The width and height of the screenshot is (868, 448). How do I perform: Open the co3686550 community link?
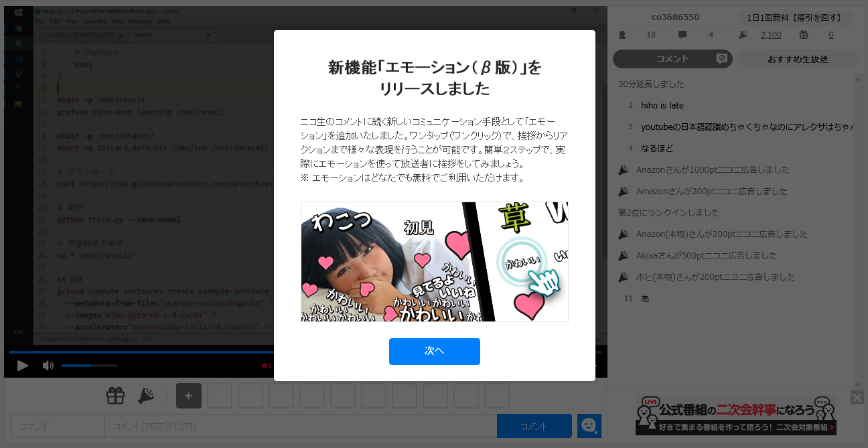pyautogui.click(x=675, y=17)
